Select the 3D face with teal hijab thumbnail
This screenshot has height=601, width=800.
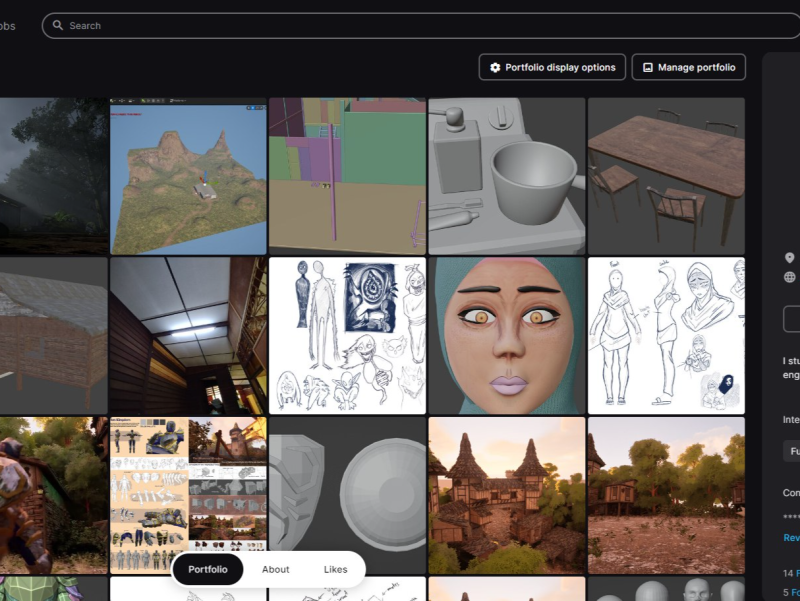[507, 335]
